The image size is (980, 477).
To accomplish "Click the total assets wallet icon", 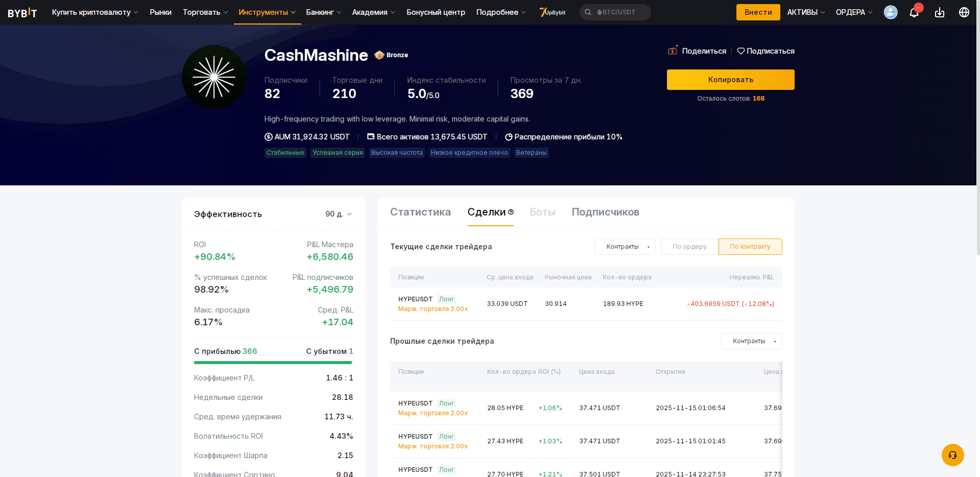I will tap(371, 137).
